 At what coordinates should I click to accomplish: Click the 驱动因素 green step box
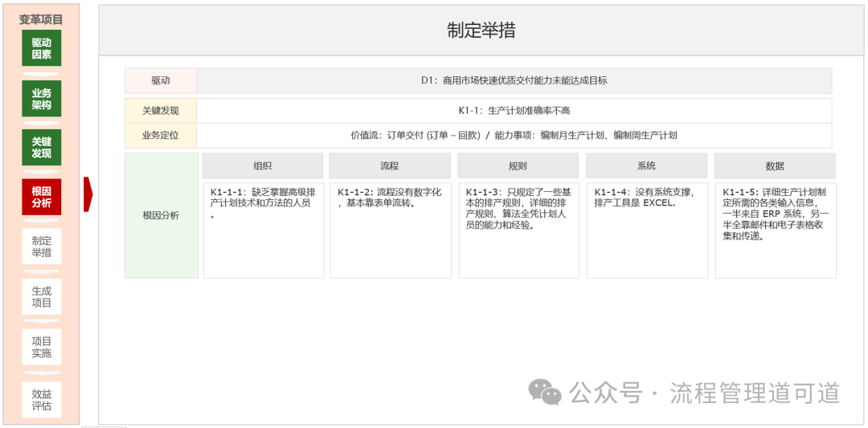[x=42, y=48]
